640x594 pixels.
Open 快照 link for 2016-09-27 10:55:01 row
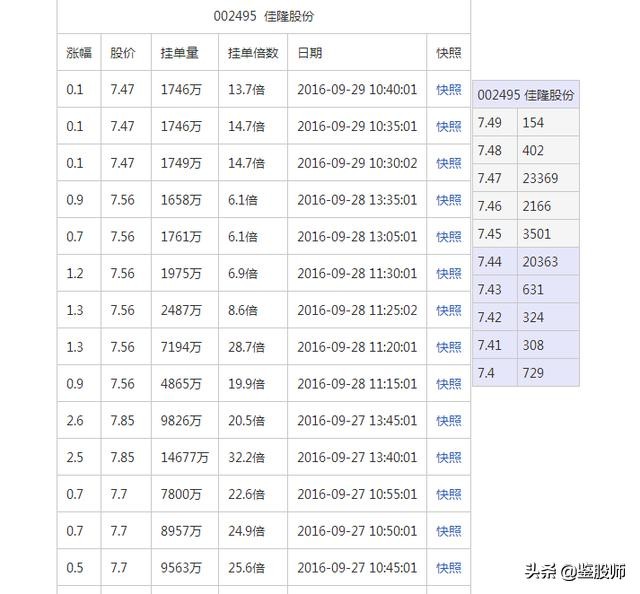tap(449, 494)
